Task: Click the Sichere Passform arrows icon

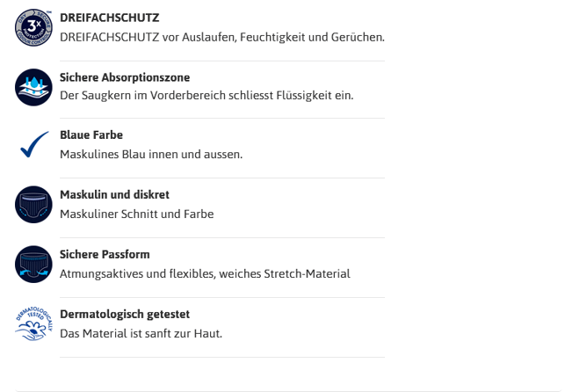Action: [34, 264]
